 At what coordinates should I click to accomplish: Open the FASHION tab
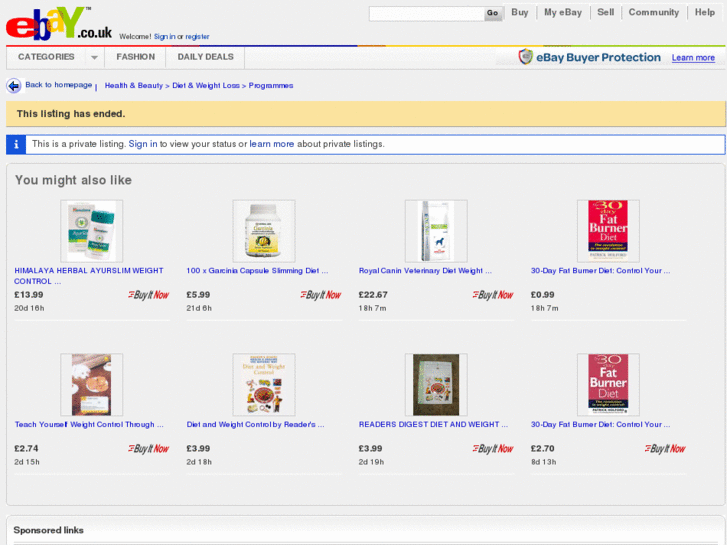tap(135, 57)
